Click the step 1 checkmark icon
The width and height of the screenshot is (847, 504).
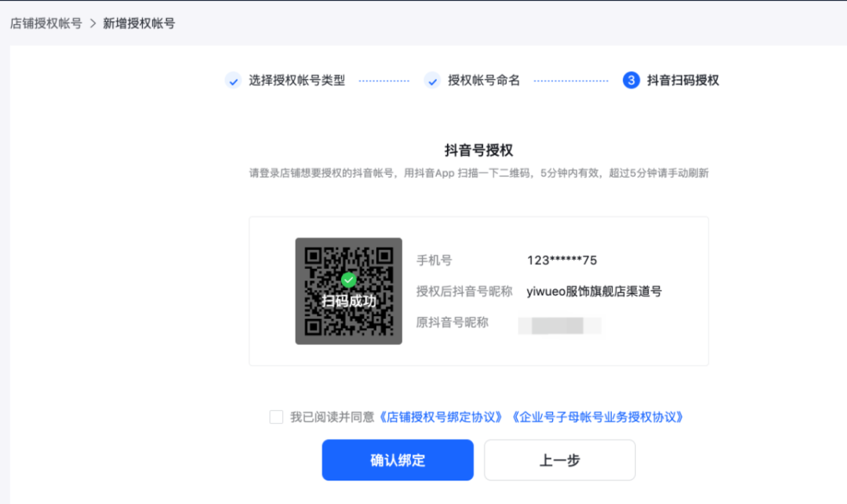pos(234,81)
